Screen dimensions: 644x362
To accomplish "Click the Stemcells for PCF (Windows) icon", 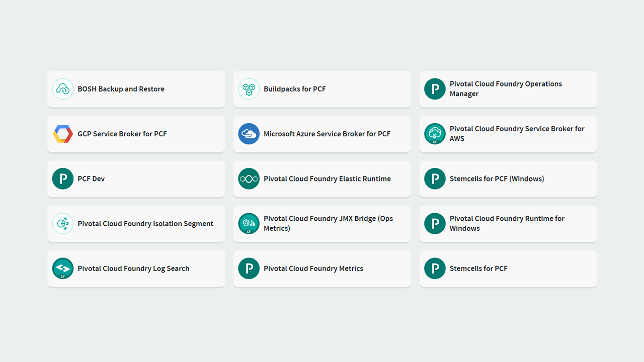I will tap(435, 178).
